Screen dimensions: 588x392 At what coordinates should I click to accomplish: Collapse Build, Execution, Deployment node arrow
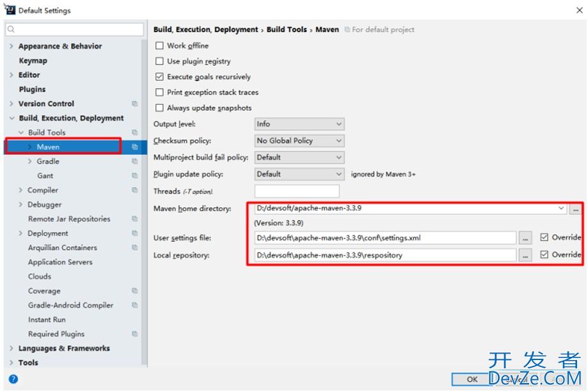coord(12,118)
